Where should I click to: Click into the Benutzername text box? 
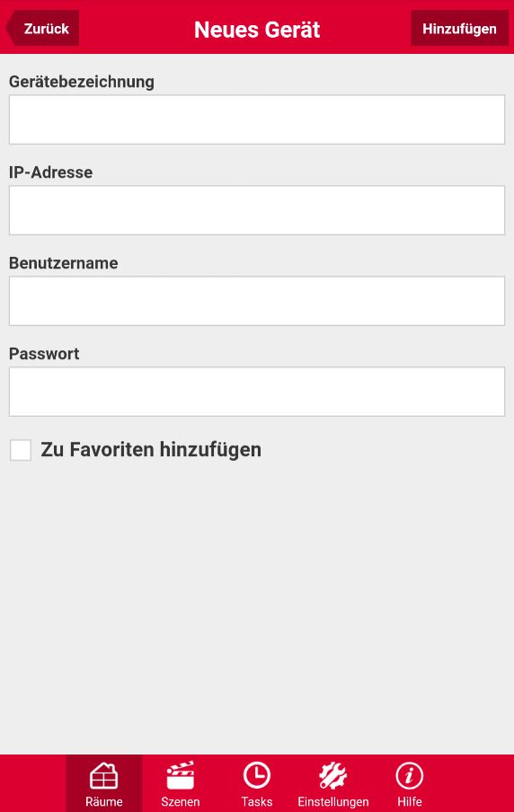(x=257, y=301)
